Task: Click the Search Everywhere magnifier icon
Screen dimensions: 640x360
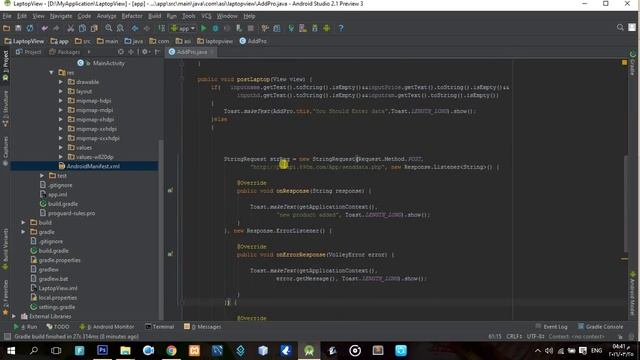Action: (x=620, y=27)
